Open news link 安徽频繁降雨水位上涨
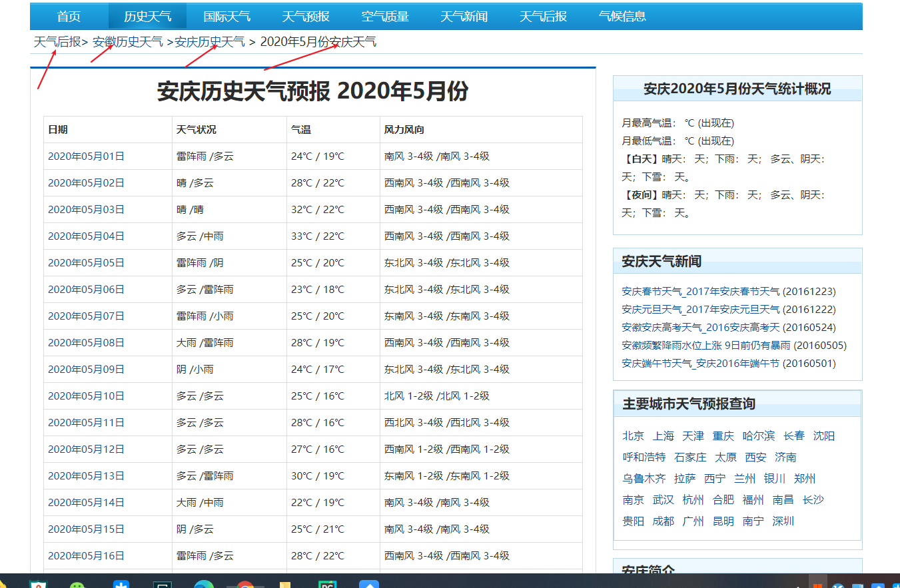Viewport: 900px width, 588px height. [706, 346]
